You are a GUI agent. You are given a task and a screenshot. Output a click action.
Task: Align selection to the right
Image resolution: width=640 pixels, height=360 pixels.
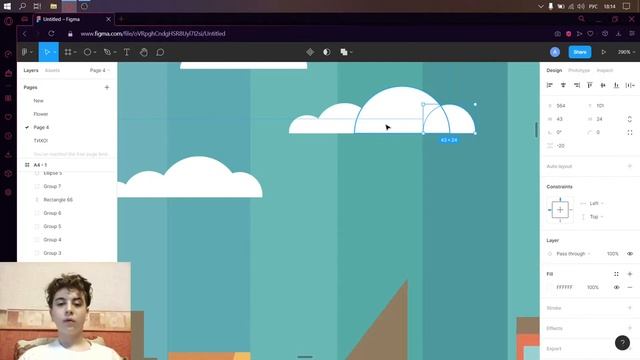coord(577,85)
